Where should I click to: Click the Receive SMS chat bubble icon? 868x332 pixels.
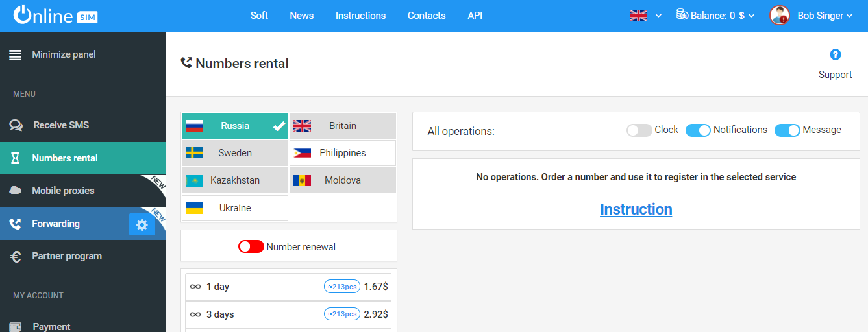pyautogui.click(x=16, y=125)
